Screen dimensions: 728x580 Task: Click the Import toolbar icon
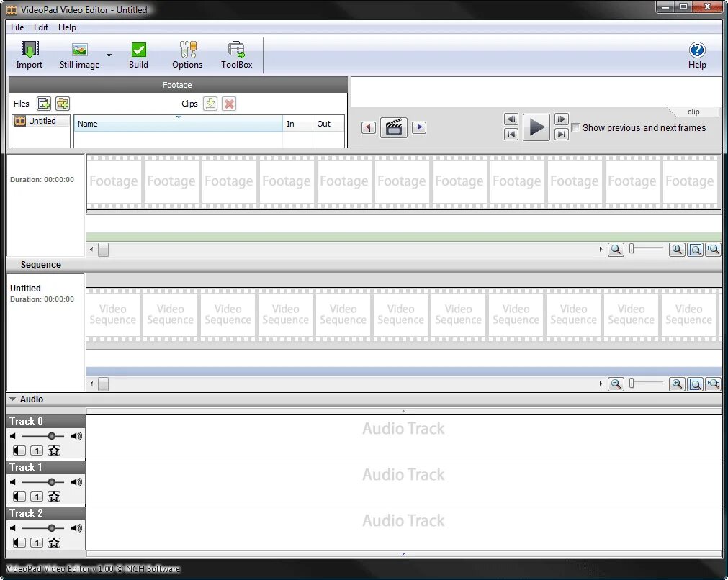click(x=30, y=49)
